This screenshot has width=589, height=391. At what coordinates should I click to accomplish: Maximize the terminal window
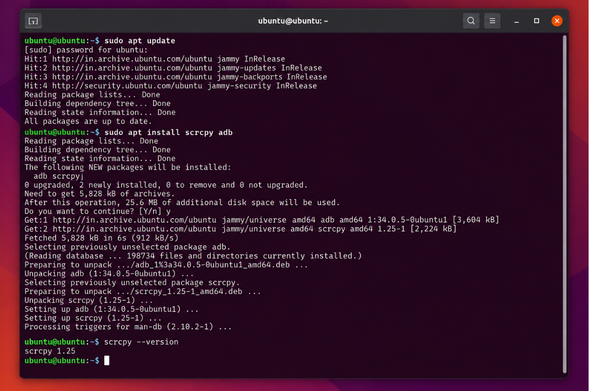coord(536,21)
